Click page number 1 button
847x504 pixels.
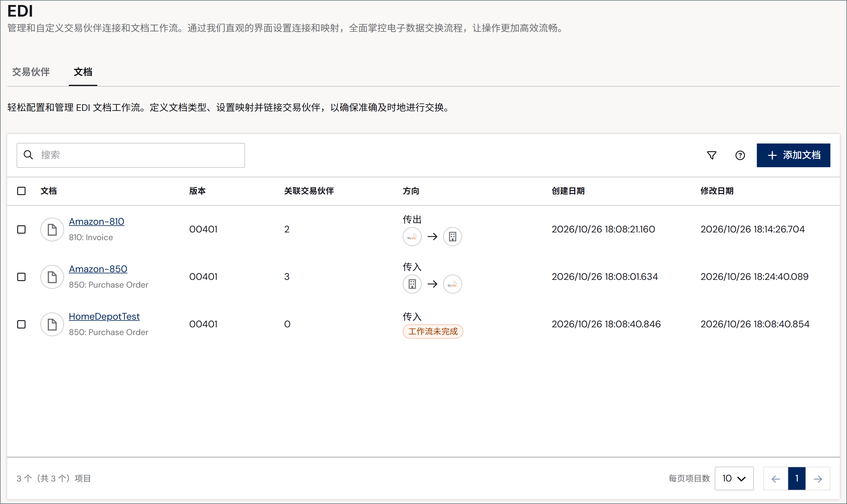797,479
